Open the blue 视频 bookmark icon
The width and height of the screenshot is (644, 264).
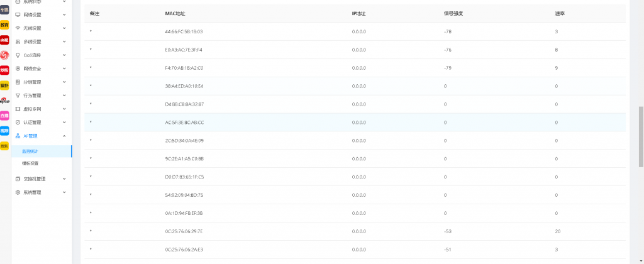click(x=4, y=131)
